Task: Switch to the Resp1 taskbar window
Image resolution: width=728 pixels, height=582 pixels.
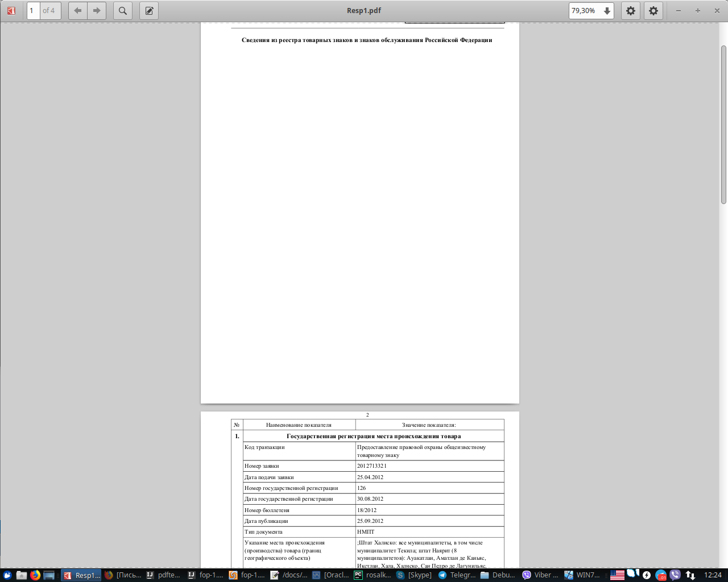Action: [81, 575]
